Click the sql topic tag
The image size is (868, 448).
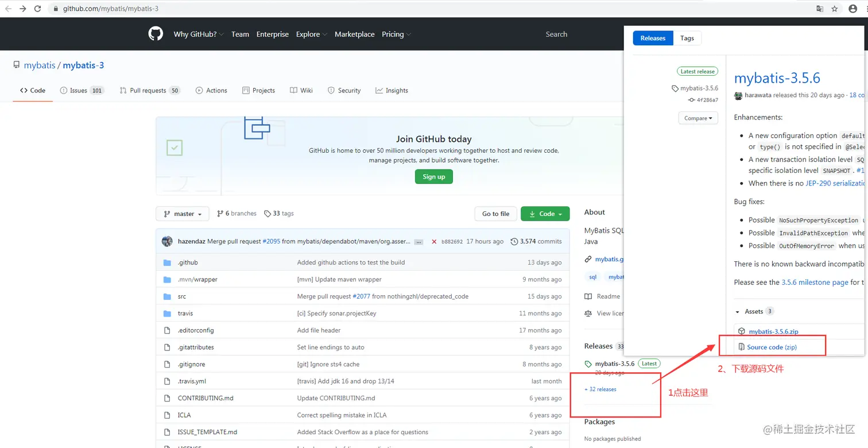point(593,277)
